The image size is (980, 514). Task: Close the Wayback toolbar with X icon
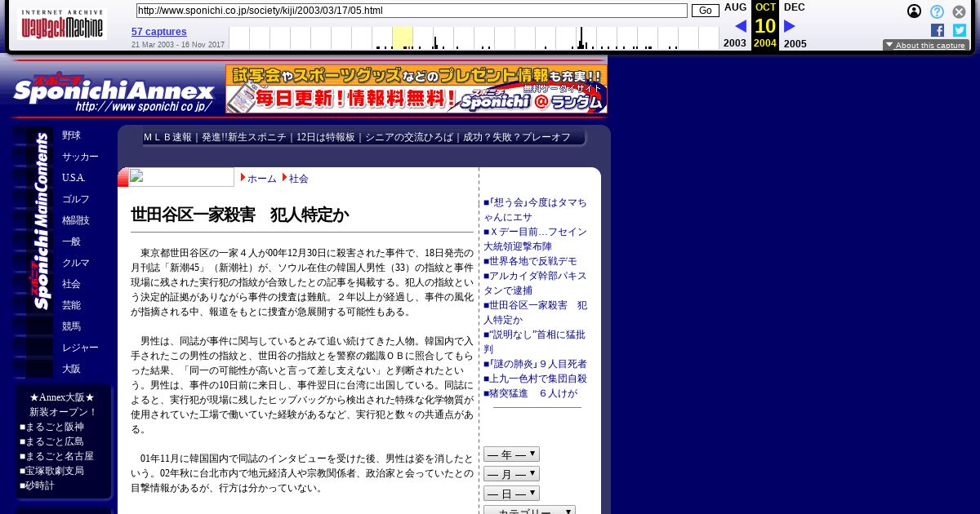point(960,11)
